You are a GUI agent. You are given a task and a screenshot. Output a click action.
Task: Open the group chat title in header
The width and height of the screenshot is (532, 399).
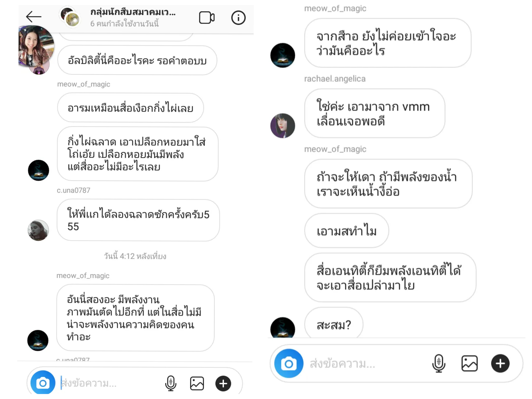(133, 12)
